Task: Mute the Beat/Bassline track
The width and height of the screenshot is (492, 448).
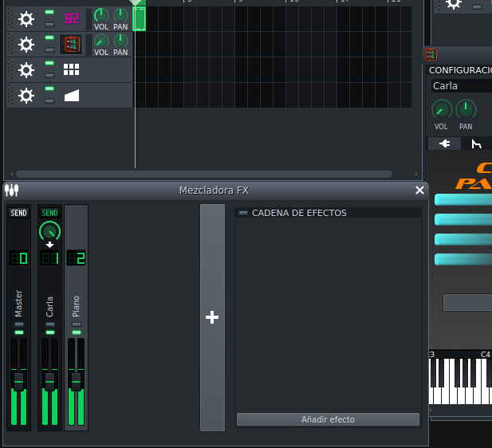Action: tap(49, 63)
